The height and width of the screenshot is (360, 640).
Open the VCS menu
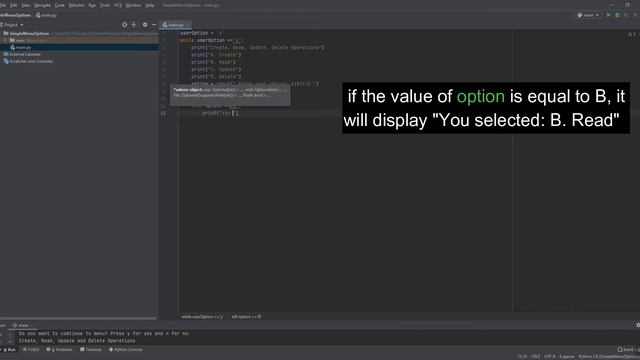[x=118, y=5]
